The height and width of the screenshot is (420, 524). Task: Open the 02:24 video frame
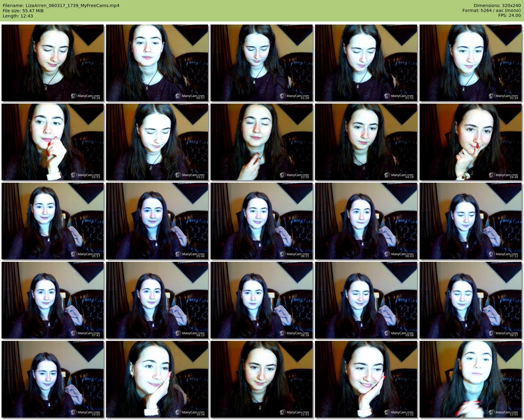click(471, 63)
